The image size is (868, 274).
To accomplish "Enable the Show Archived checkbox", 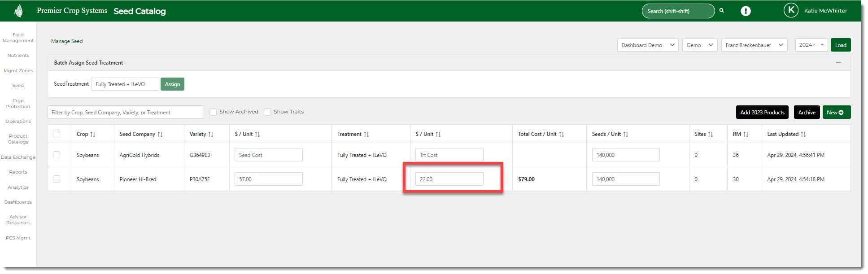I will (x=213, y=112).
